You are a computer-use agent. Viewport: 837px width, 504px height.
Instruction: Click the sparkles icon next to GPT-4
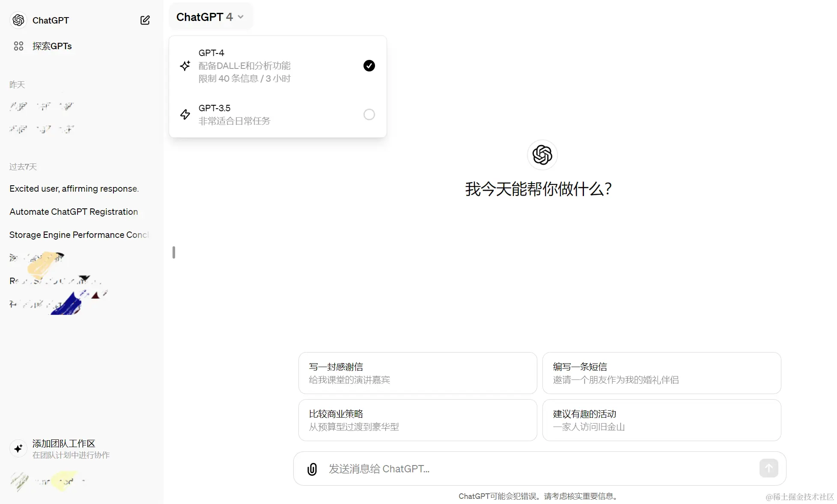pos(185,65)
